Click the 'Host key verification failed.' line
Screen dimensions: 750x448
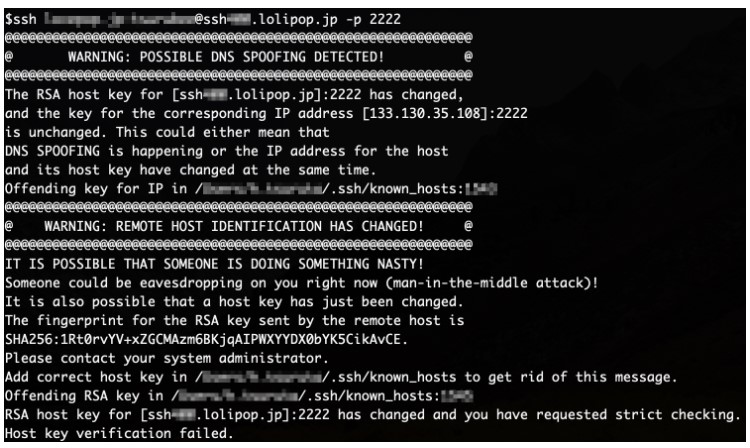click(x=119, y=434)
